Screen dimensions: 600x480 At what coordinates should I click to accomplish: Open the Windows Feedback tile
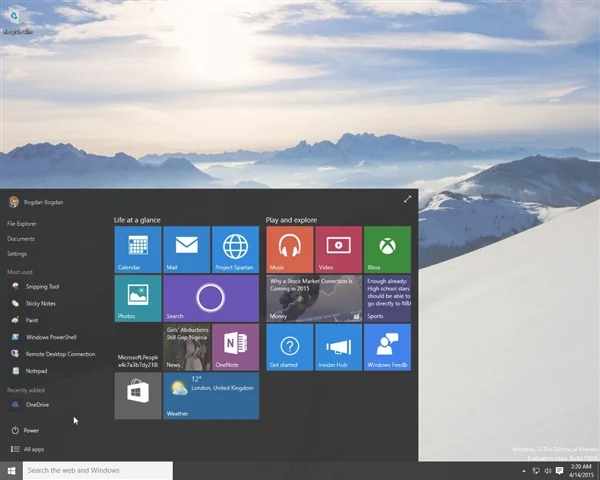(x=387, y=347)
